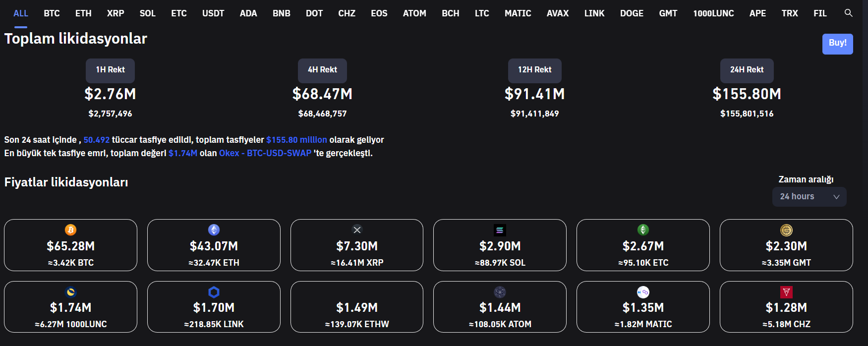Follow the Okex - BTC-USD-SWAP link
Image resolution: width=868 pixels, height=346 pixels.
(265, 153)
